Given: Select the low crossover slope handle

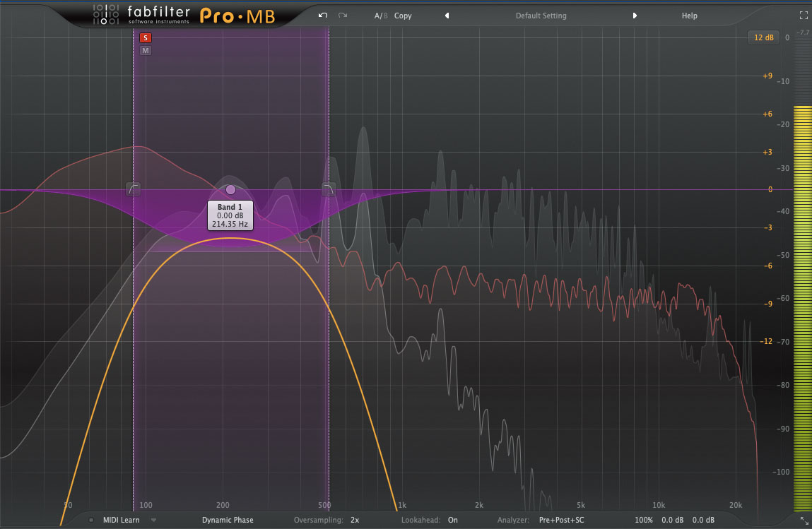Looking at the screenshot, I should pos(133,189).
